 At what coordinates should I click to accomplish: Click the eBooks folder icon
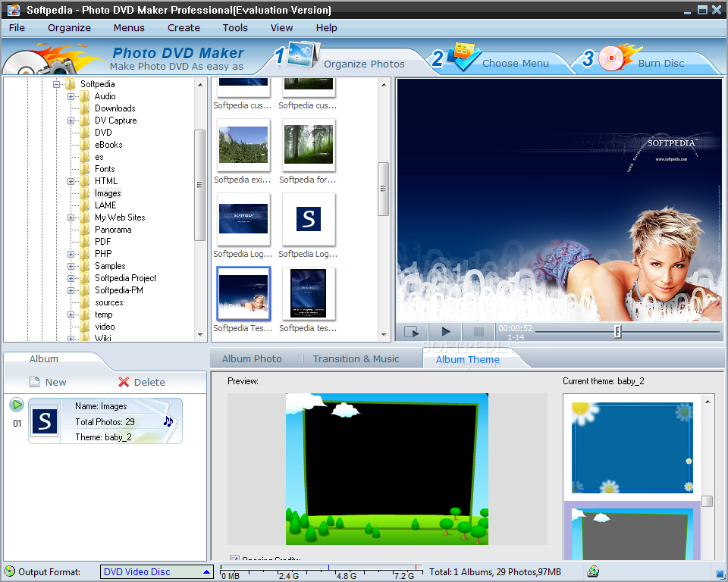click(84, 144)
